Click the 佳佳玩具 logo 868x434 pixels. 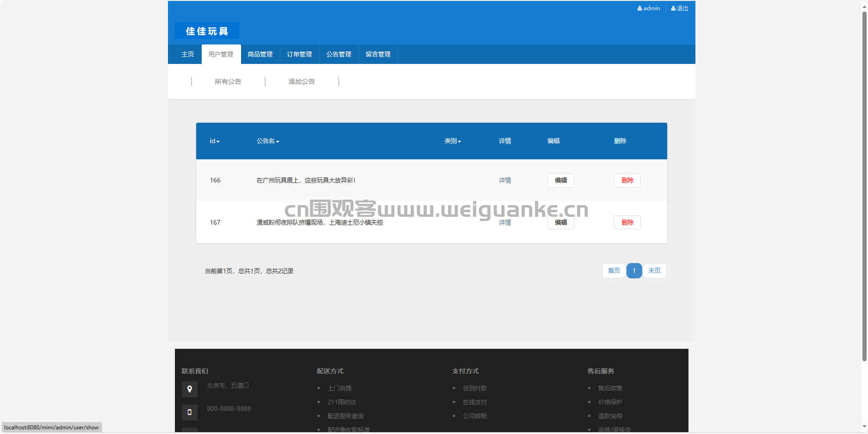click(207, 31)
